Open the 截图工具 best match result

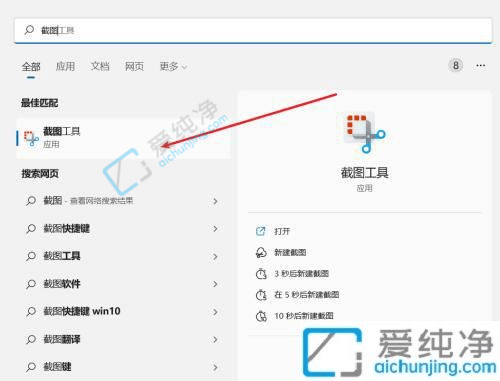point(123,138)
